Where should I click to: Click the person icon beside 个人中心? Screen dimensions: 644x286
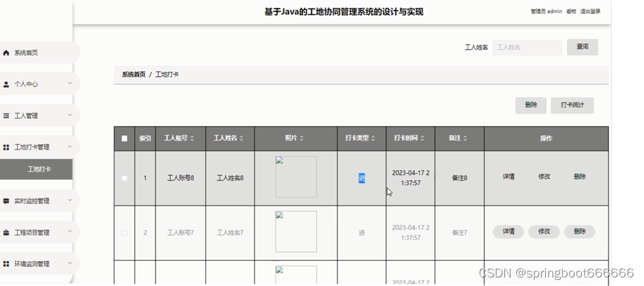click(6, 84)
